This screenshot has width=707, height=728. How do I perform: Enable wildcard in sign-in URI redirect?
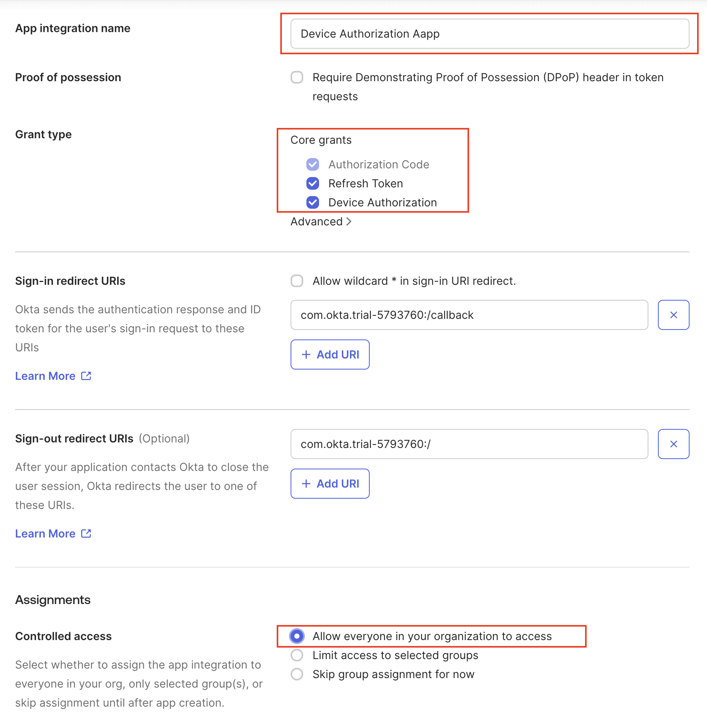click(x=296, y=281)
